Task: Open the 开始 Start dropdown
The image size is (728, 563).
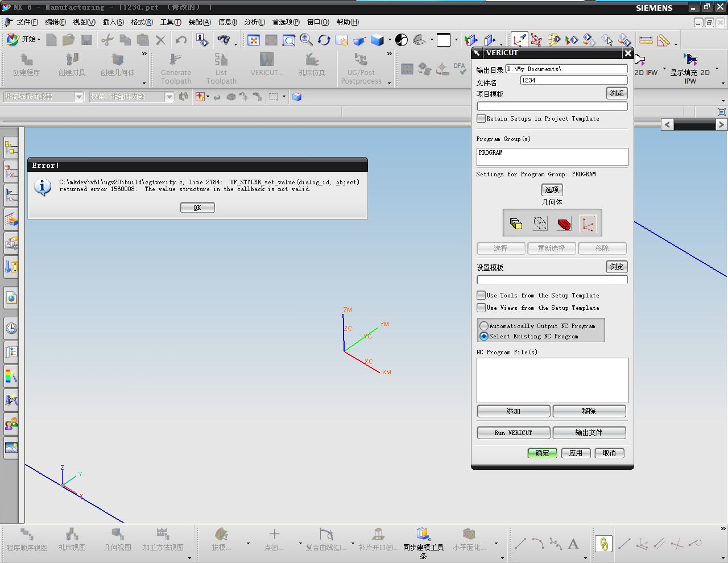Action: tap(23, 39)
